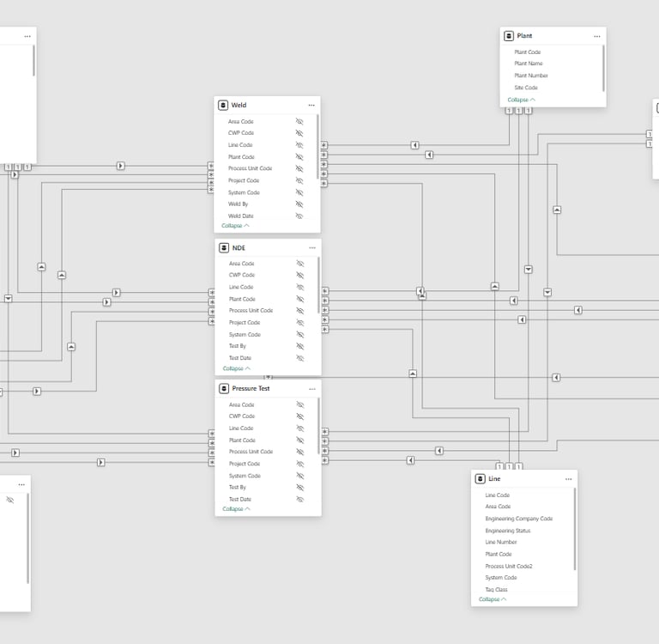Click the Weld table vertical scrollbar
Image resolution: width=659 pixels, height=644 pixels.
317,147
